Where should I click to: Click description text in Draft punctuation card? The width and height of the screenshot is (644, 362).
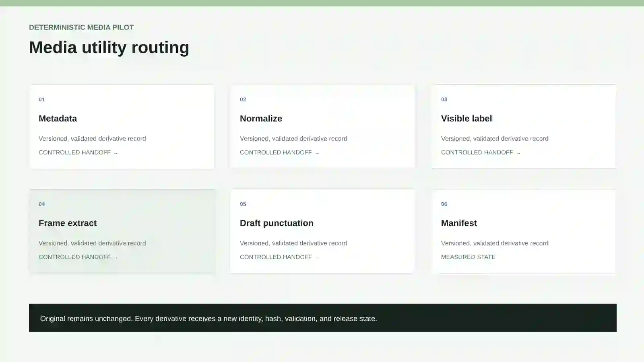pos(293,243)
